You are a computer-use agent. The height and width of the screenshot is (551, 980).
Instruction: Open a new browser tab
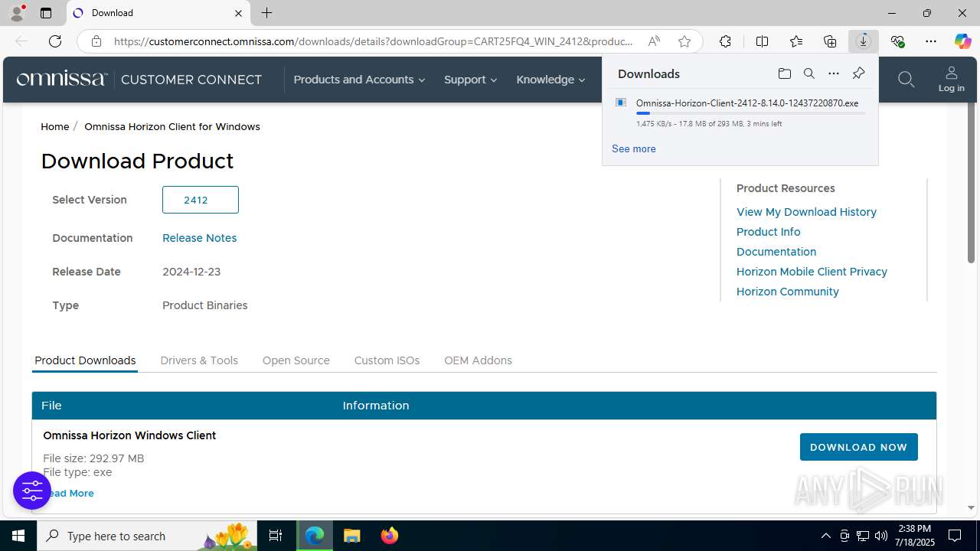pyautogui.click(x=266, y=13)
